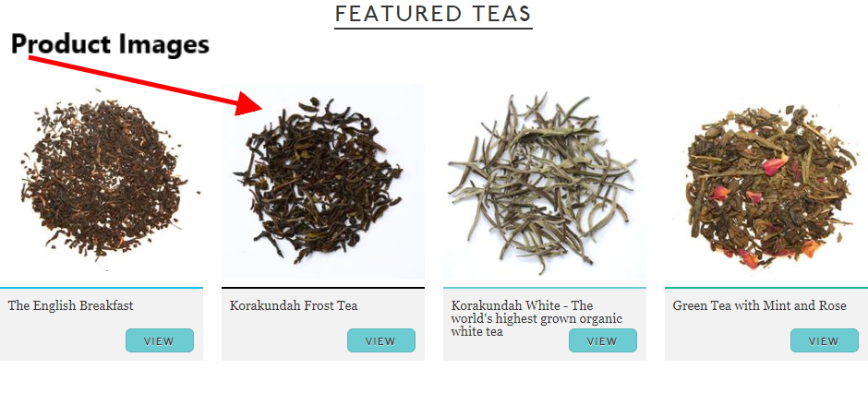868x393 pixels.
Task: Select the Green Tea with Mint and Rose photo
Action: [x=766, y=182]
